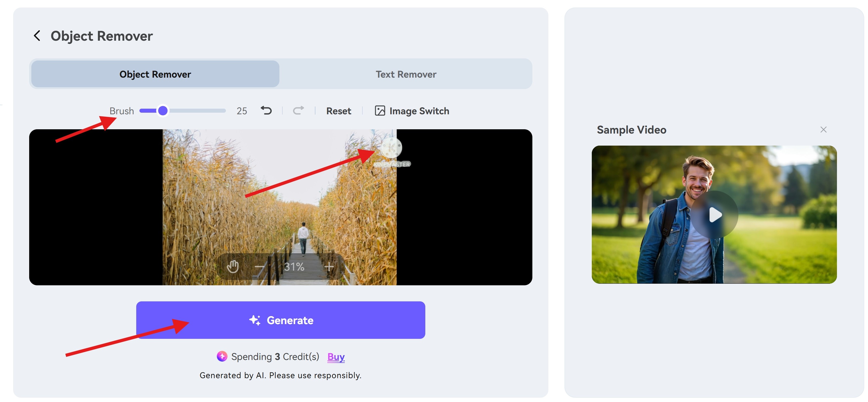Click the sparkle credits icon near Spending
The image size is (868, 402).
pos(222,357)
